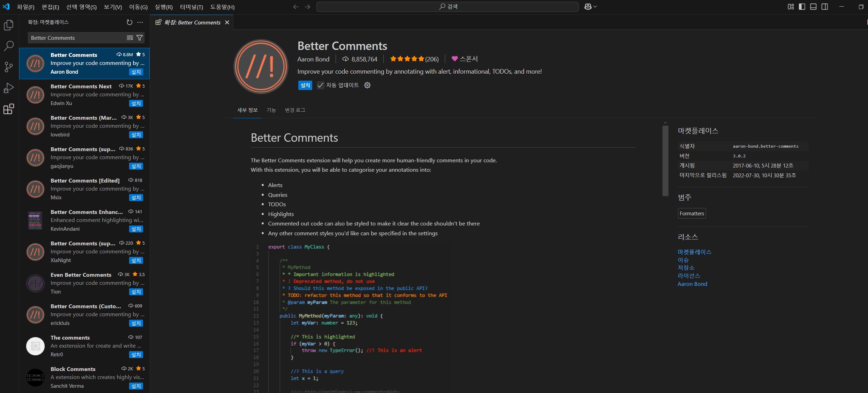Click the details page vertical scrollbar
This screenshot has height=393, width=868.
click(x=665, y=161)
